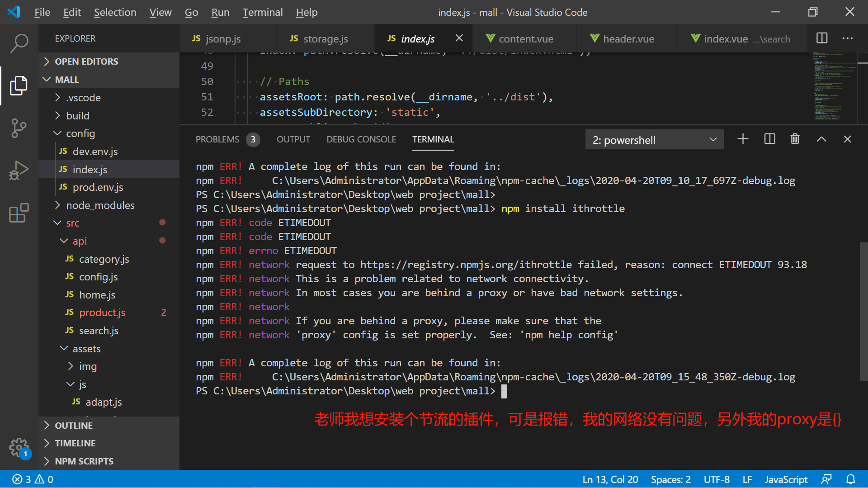Screen dimensions: 868x488
Task: Open the Explorer view icon
Action: [x=19, y=85]
